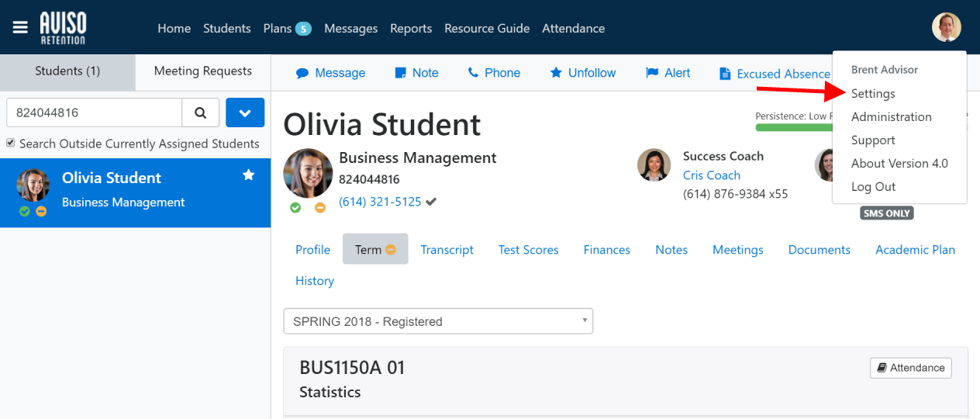Screen dimensions: 980x419
Task: Open Resource Guide in top navigation
Action: 487,28
